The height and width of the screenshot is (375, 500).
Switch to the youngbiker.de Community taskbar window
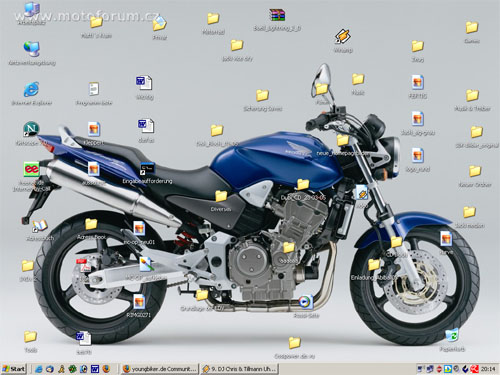[159, 369]
